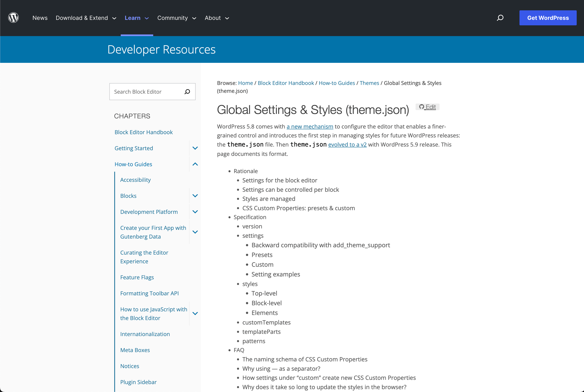Open the About menu
The width and height of the screenshot is (584, 392).
pyautogui.click(x=213, y=18)
